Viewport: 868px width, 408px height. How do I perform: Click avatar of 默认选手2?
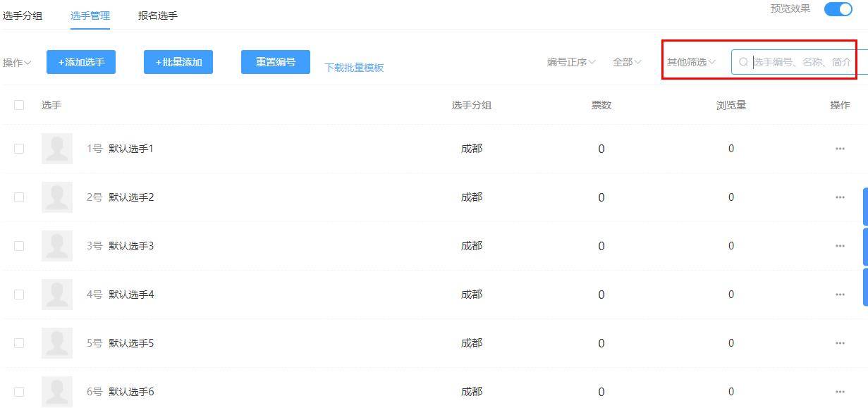pyautogui.click(x=57, y=197)
